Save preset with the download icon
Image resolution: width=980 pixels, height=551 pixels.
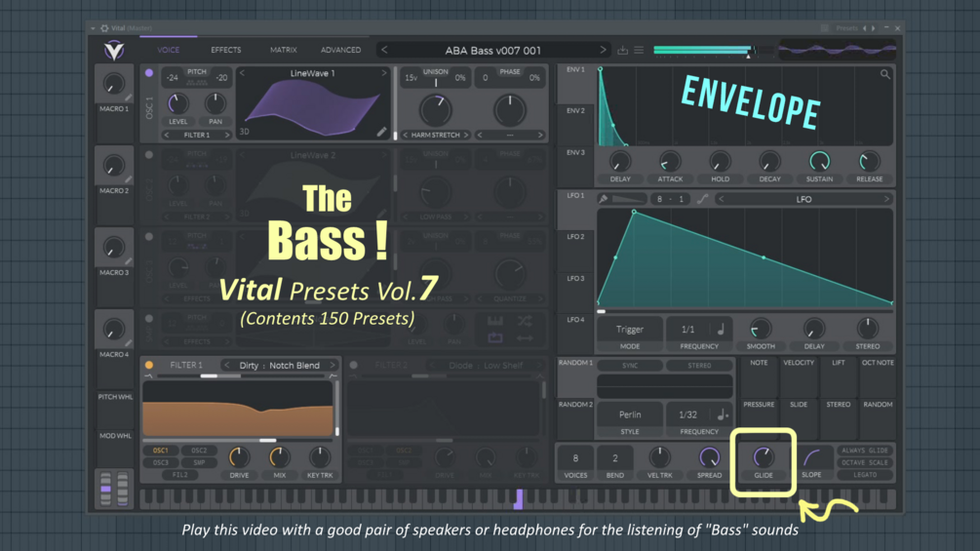622,50
